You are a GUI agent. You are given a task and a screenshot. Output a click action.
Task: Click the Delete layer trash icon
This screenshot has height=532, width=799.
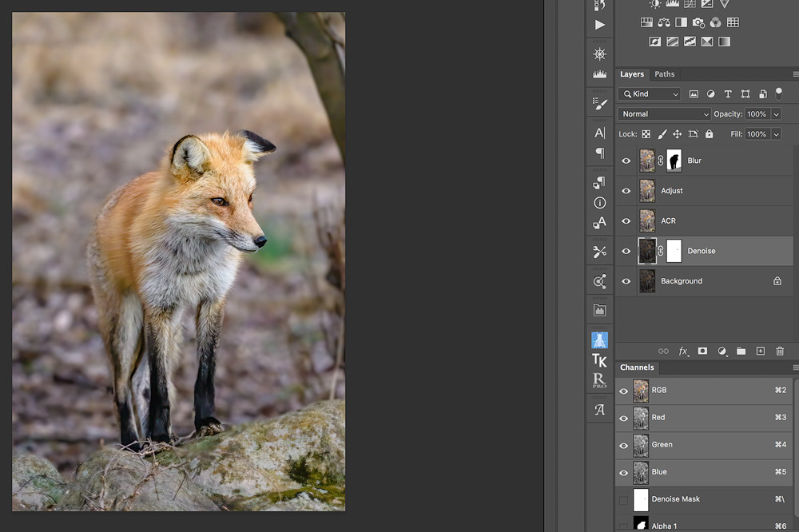pos(780,351)
